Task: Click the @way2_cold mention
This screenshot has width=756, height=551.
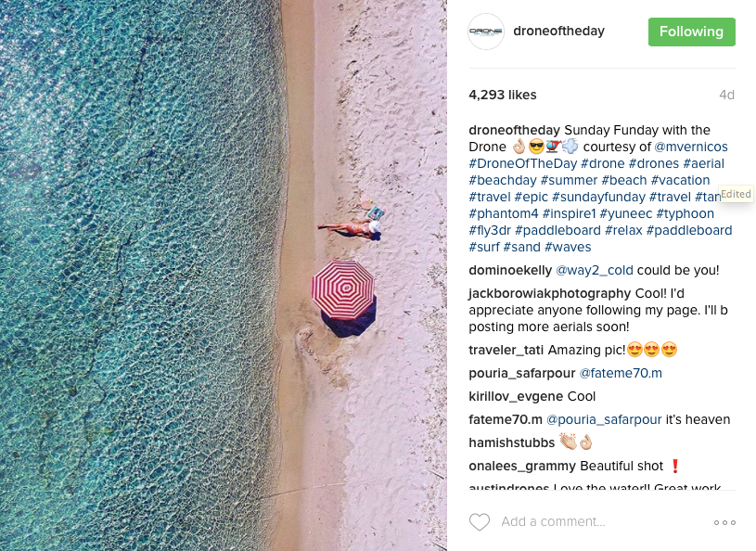Action: (x=595, y=271)
